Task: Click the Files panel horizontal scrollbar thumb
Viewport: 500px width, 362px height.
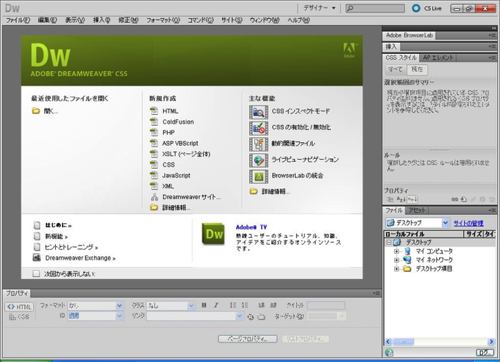Action: [404, 342]
